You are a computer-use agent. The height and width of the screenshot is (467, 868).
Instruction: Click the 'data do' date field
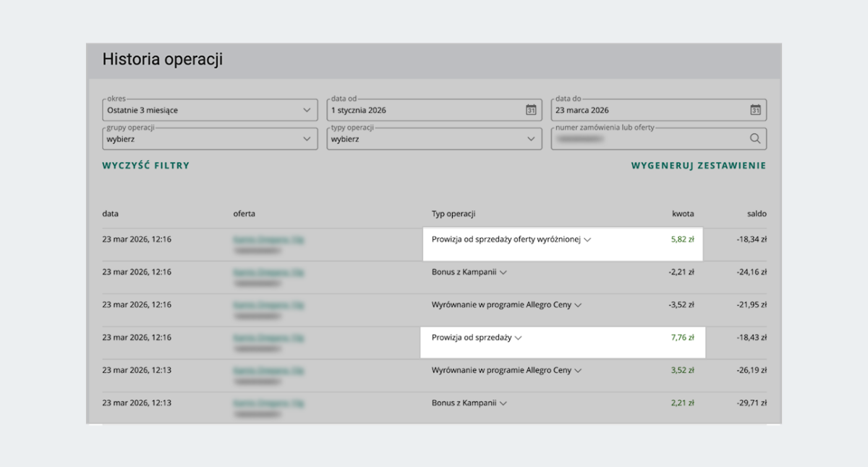coord(647,110)
